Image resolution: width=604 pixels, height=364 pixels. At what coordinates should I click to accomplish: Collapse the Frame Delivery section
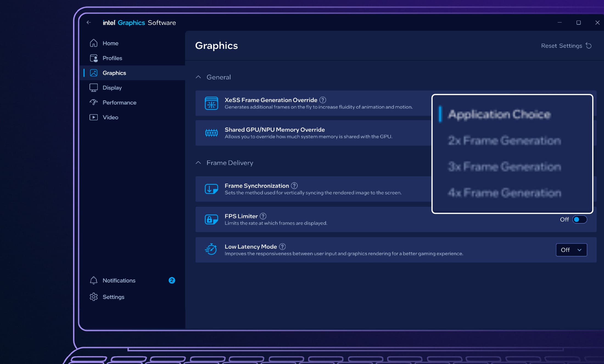tap(198, 163)
